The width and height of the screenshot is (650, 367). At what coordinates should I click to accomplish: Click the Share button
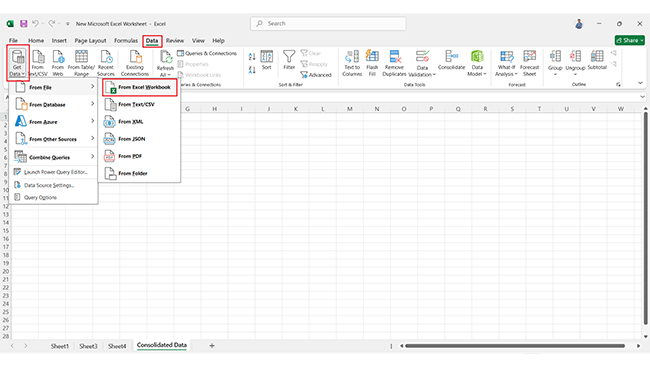[630, 40]
